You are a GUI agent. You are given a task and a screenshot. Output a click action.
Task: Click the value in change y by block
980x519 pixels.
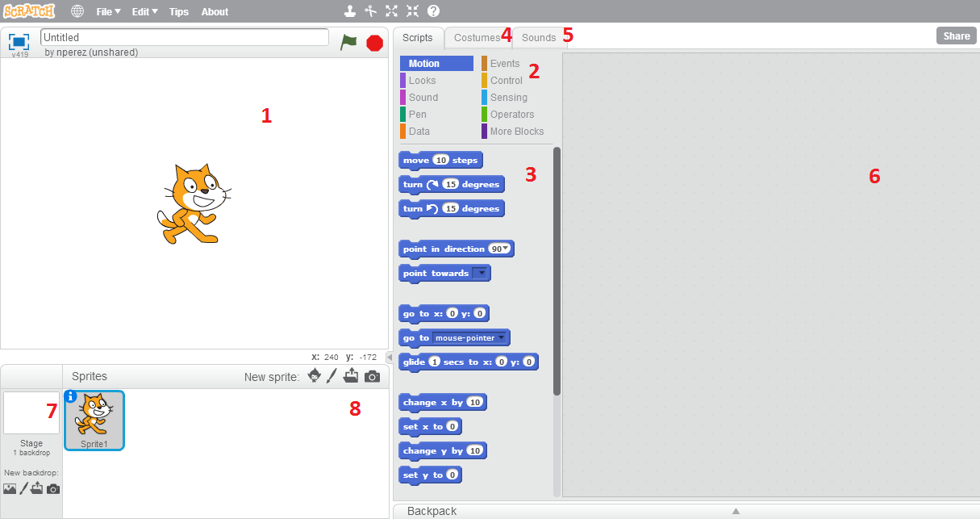(x=475, y=450)
